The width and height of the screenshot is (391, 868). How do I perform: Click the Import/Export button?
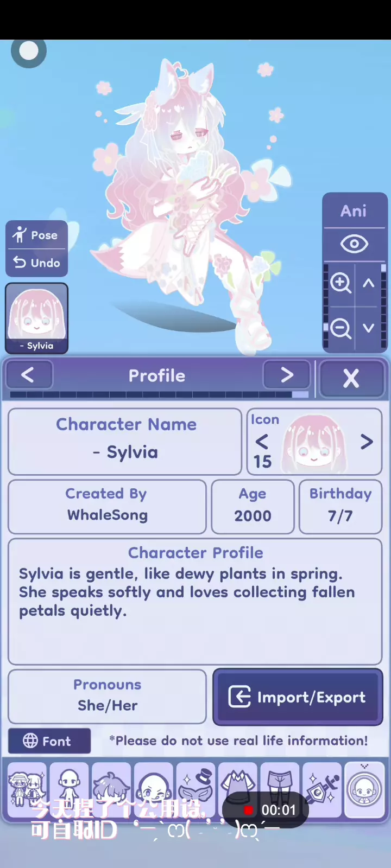click(x=298, y=697)
